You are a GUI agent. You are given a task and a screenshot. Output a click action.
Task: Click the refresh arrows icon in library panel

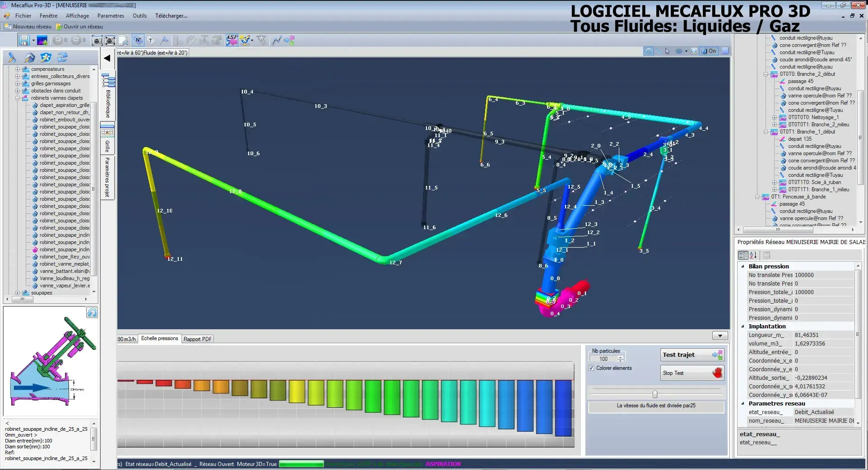point(62,57)
